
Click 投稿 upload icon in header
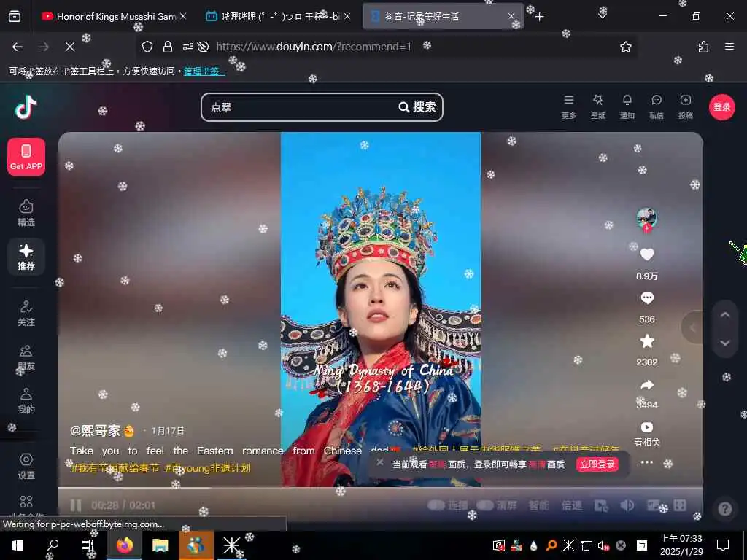pos(686,106)
